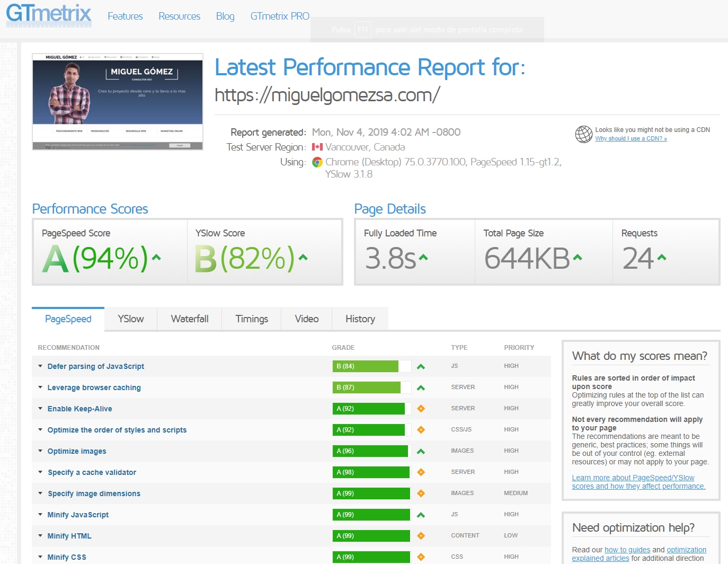Select the PageSpeed tab
Image resolution: width=728 pixels, height=564 pixels.
click(68, 319)
